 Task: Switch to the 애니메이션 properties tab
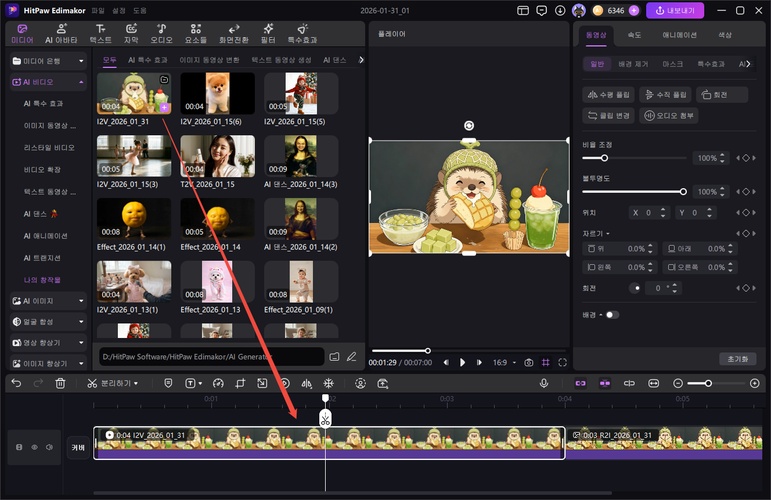679,34
